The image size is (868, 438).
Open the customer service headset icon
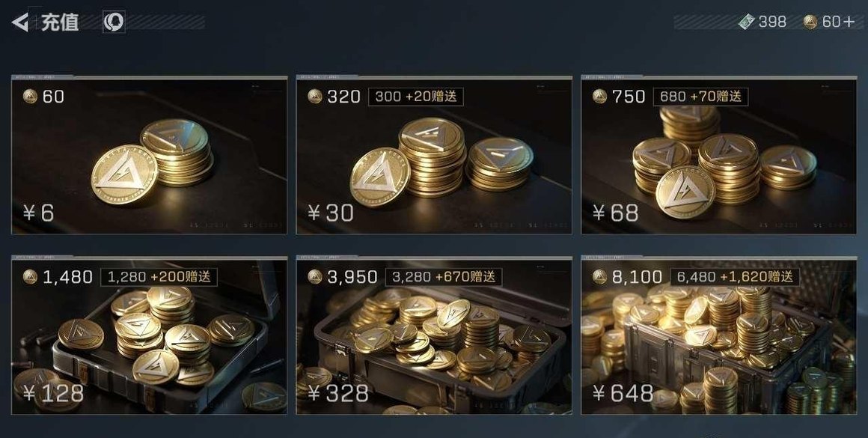click(x=114, y=22)
